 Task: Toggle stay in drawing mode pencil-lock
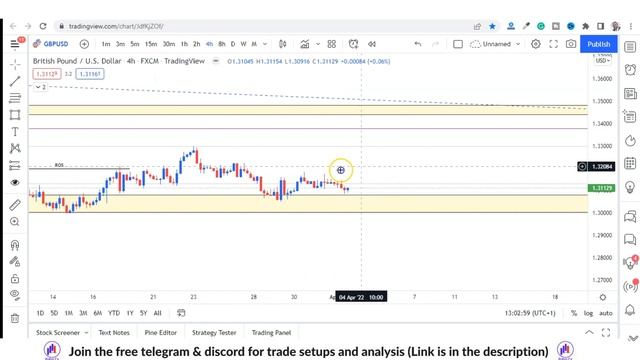pyautogui.click(x=15, y=262)
